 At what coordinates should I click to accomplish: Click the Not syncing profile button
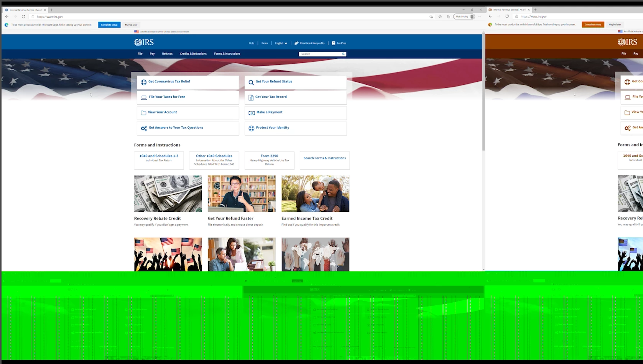(x=464, y=16)
